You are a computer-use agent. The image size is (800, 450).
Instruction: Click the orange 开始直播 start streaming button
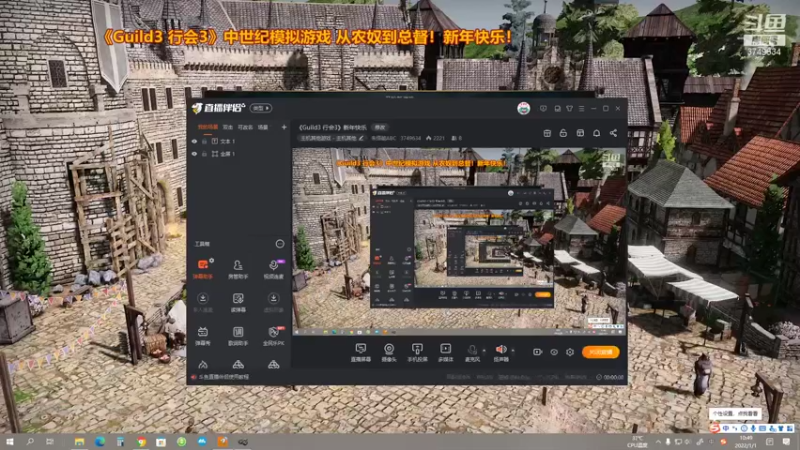click(x=601, y=352)
